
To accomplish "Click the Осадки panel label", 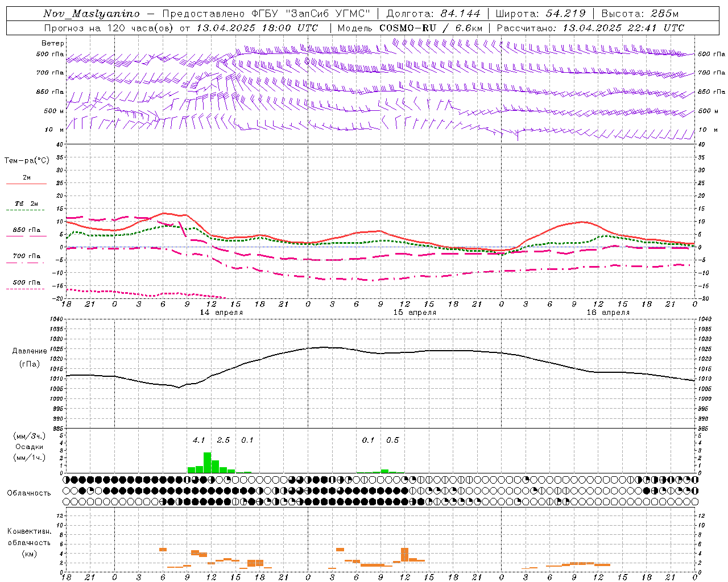I will 30,447.
